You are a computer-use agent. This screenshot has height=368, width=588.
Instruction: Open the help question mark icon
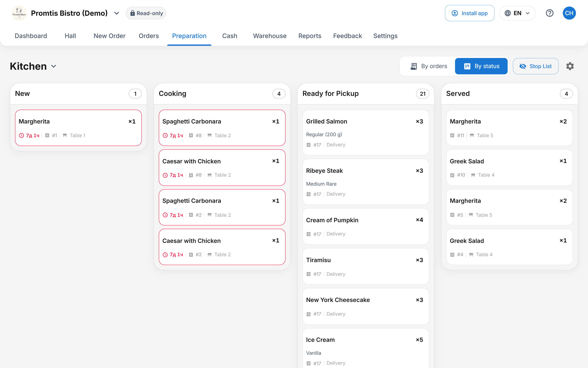pyautogui.click(x=549, y=13)
